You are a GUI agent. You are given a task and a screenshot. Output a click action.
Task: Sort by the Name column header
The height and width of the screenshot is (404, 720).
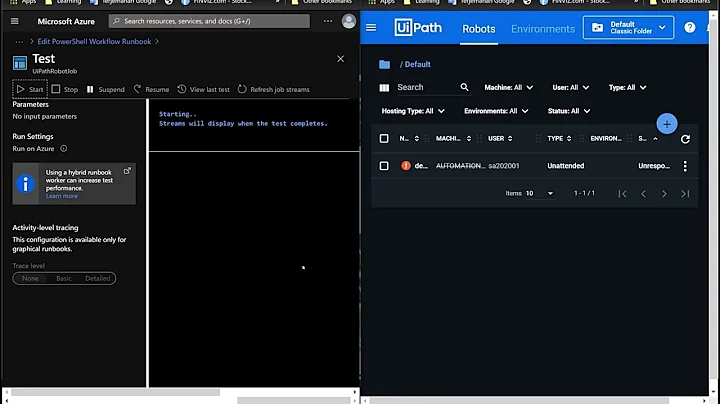pyautogui.click(x=409, y=138)
